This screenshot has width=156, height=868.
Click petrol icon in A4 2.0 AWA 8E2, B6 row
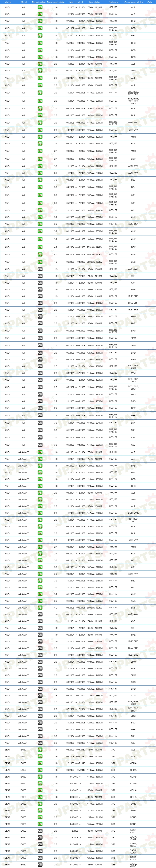pos(40,71)
